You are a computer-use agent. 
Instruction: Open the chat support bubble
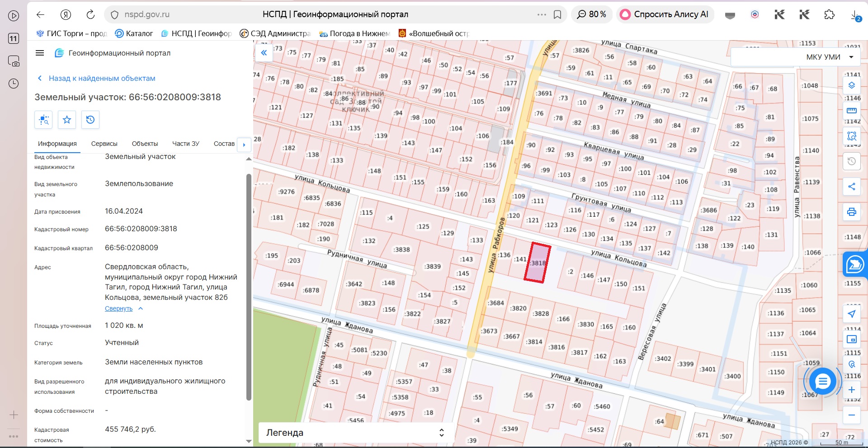tap(822, 382)
